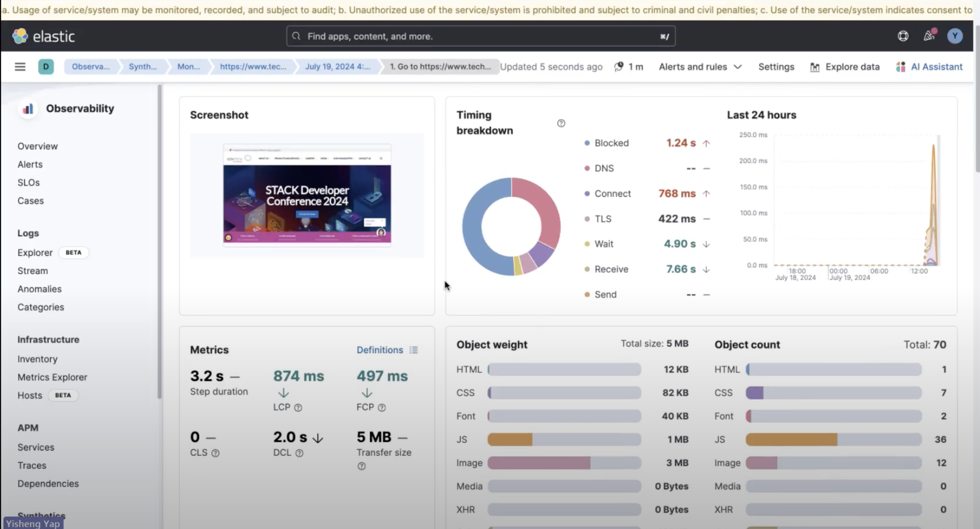
Task: Click the green D space selector
Action: pyautogui.click(x=46, y=67)
